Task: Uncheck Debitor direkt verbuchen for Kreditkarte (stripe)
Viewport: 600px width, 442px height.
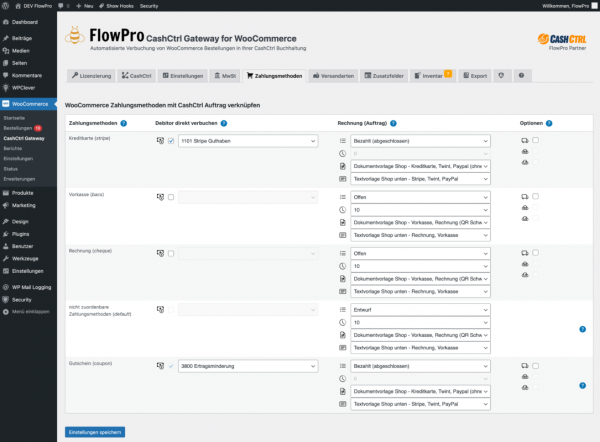Action: pyautogui.click(x=171, y=141)
